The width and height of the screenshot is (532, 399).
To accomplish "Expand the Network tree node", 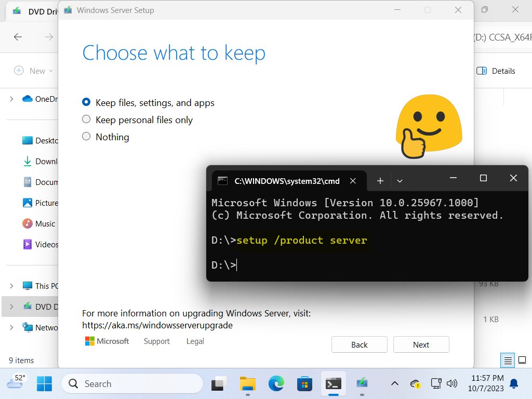I will click(x=11, y=327).
